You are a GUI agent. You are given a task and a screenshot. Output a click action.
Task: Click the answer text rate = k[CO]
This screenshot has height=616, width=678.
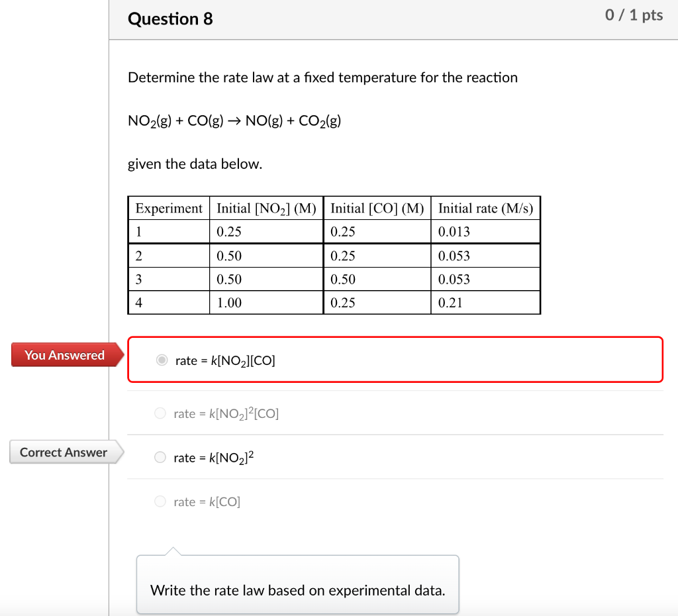pyautogui.click(x=207, y=502)
